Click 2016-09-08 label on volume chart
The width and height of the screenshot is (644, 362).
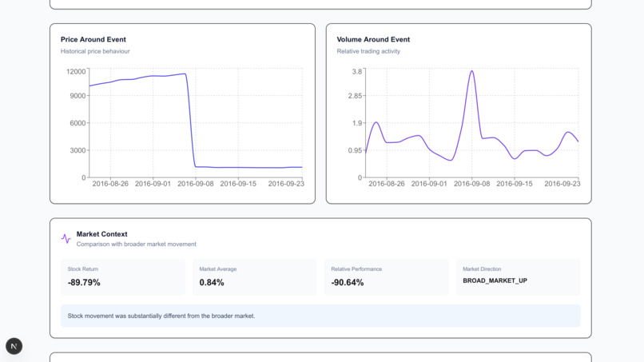click(472, 184)
